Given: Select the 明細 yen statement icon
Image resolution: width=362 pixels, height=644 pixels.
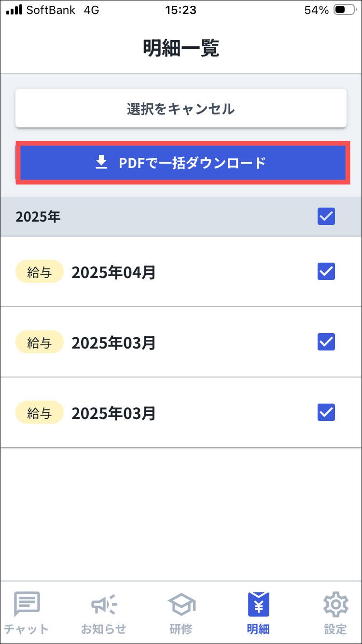Looking at the screenshot, I should [258, 603].
